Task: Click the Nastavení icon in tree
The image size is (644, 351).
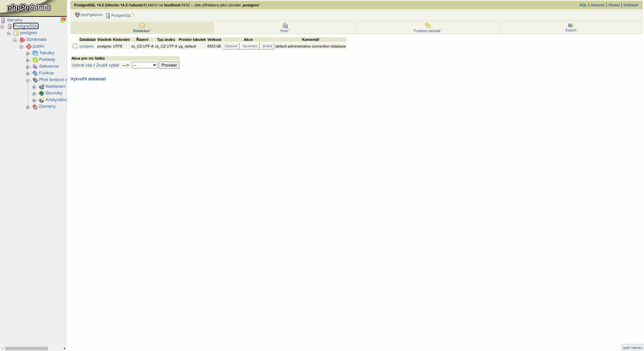Action: tap(41, 87)
